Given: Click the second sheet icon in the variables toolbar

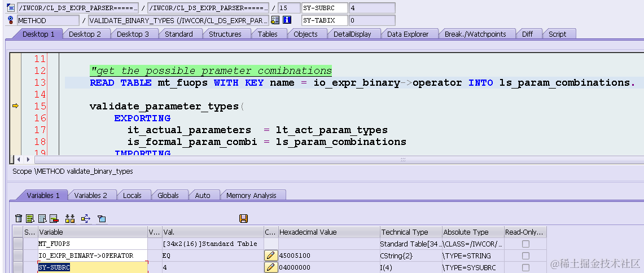Looking at the screenshot, I should [42, 218].
